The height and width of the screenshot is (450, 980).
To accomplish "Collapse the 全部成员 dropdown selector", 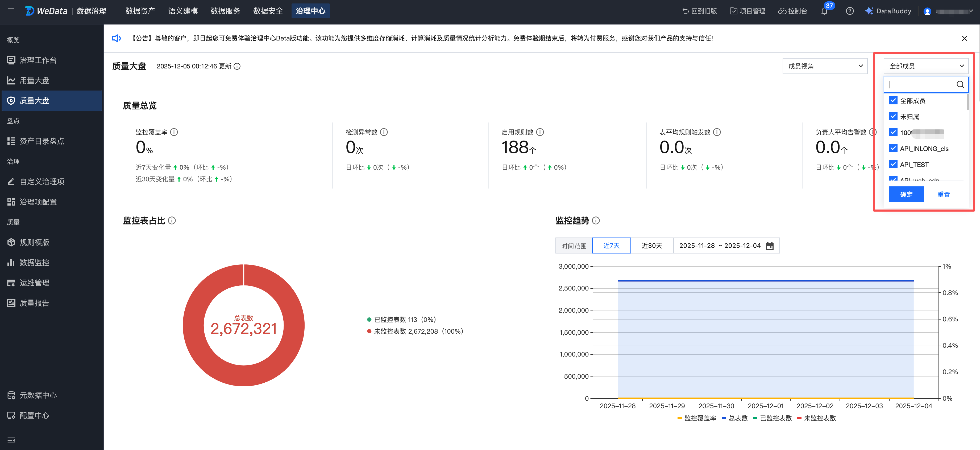I will pyautogui.click(x=925, y=66).
